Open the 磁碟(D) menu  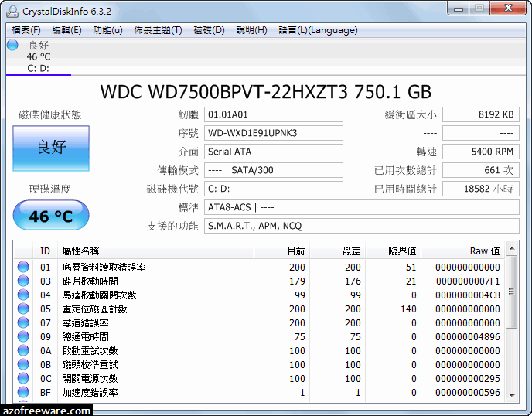click(x=209, y=30)
